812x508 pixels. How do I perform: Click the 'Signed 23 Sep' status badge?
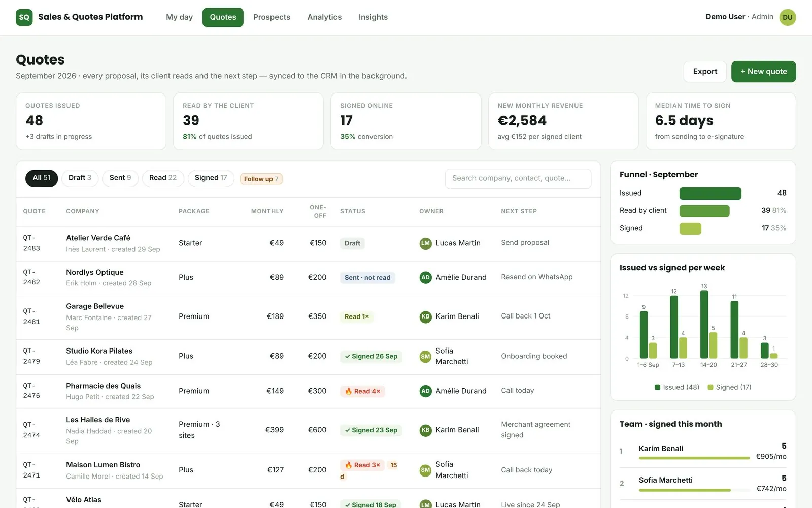coord(371,430)
